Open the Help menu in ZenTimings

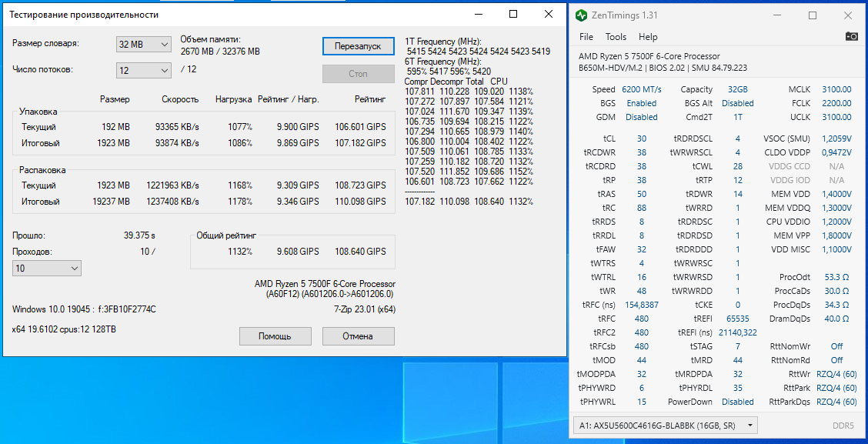click(x=648, y=37)
